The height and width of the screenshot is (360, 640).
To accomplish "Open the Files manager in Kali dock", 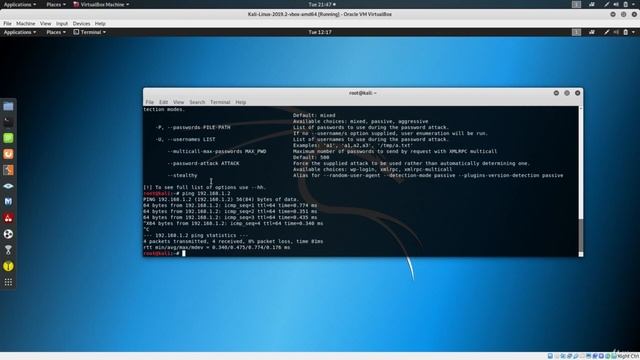I will [8, 107].
